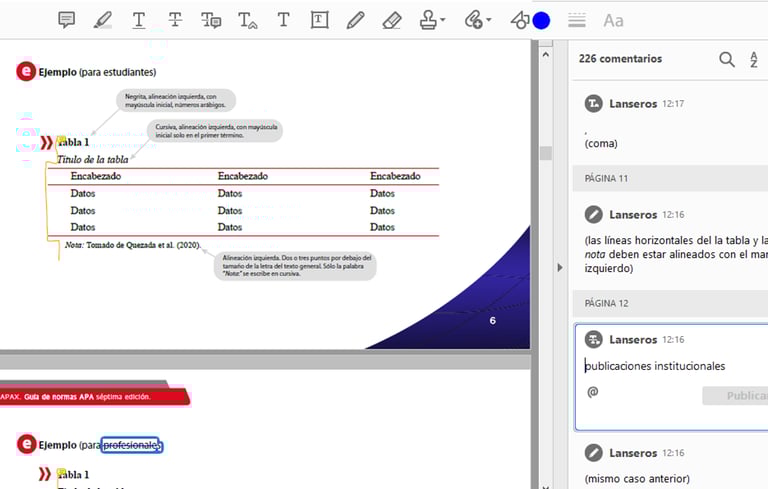This screenshot has height=489, width=768.
Task: Click the yellow sticky note on the first 'Tabla 1'
Action: pyautogui.click(x=62, y=142)
